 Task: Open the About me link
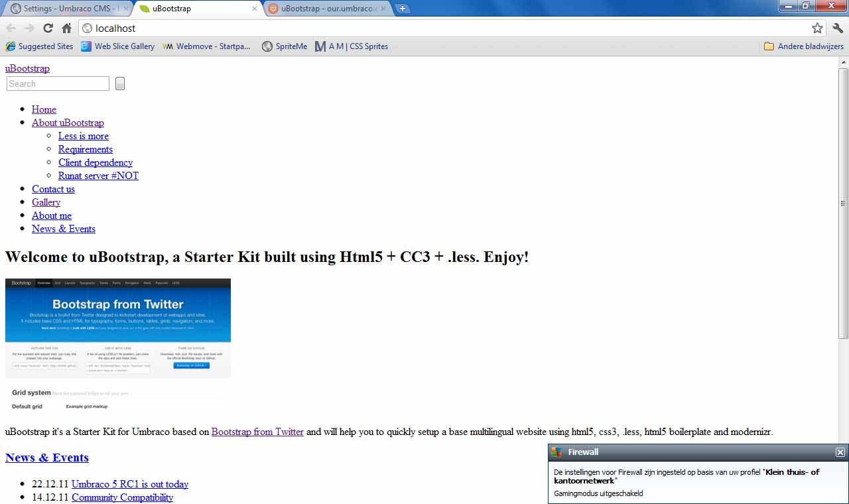[52, 216]
